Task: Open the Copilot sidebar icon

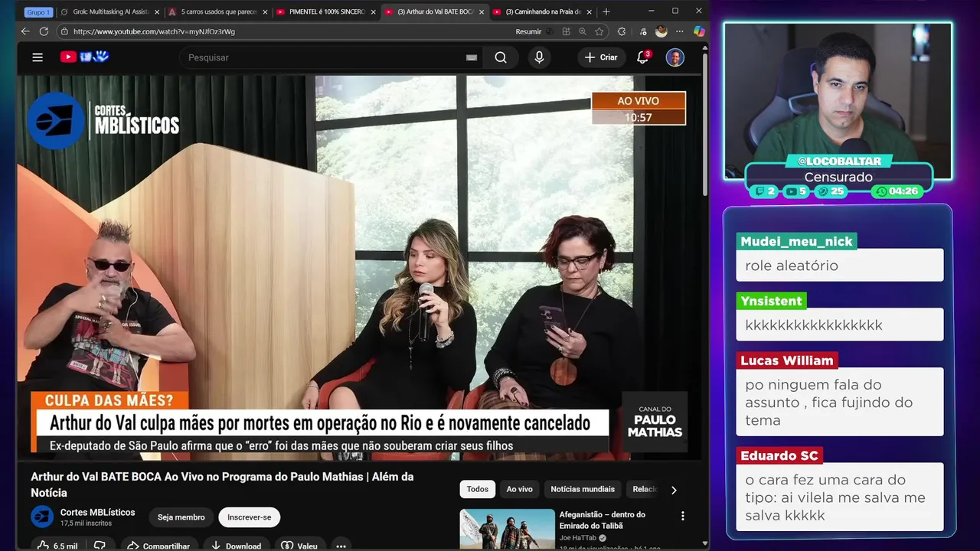Action: tap(699, 31)
